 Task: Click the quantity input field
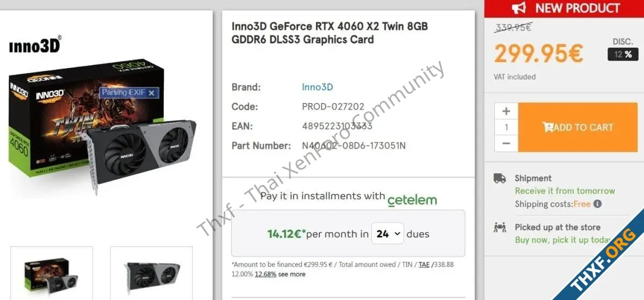(x=506, y=127)
